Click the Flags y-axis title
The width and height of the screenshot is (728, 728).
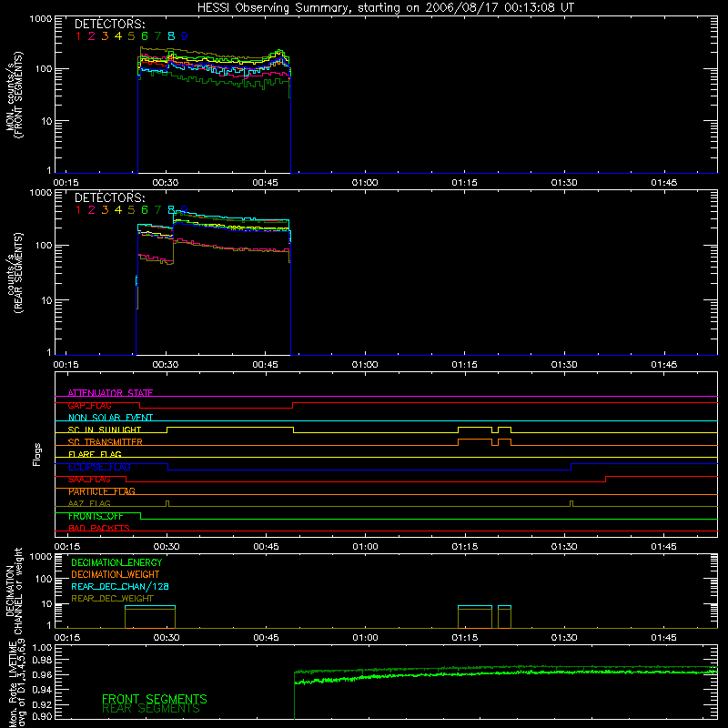click(x=37, y=454)
